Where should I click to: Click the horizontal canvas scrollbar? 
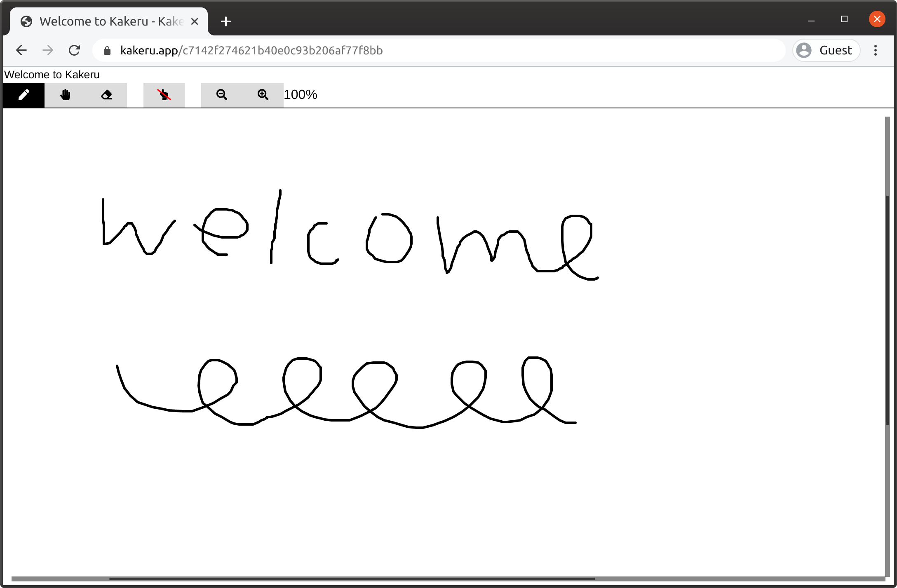click(351, 579)
